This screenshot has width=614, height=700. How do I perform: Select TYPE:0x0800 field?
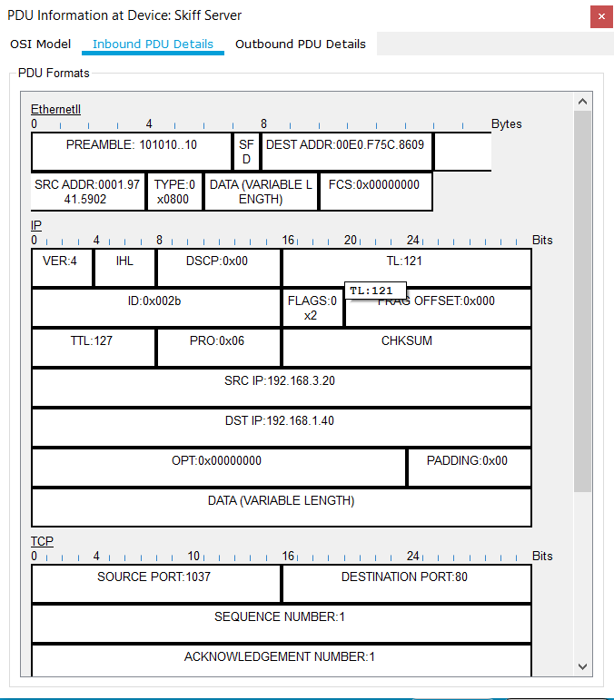[174, 192]
